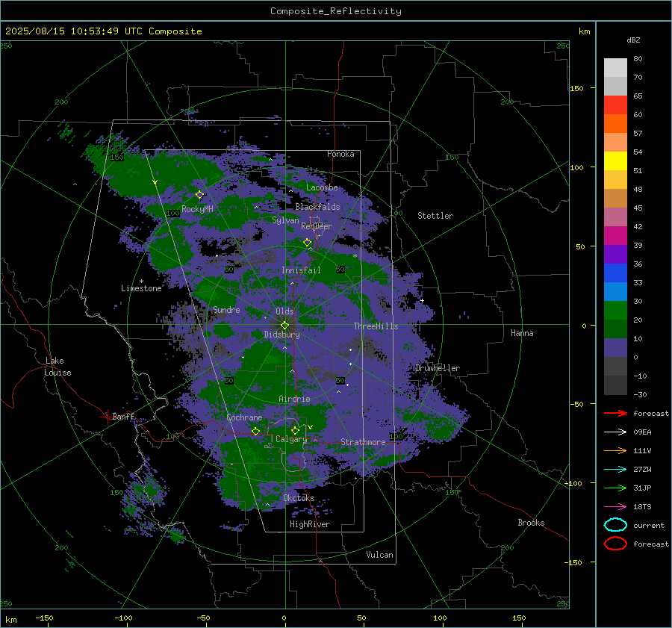
Task: Click the Banff town label
Action: pyautogui.click(x=123, y=416)
